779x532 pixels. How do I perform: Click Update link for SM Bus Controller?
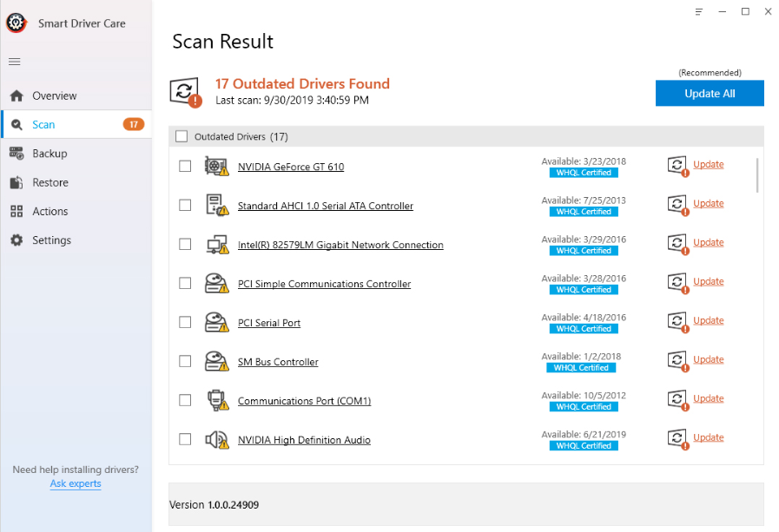tap(709, 359)
